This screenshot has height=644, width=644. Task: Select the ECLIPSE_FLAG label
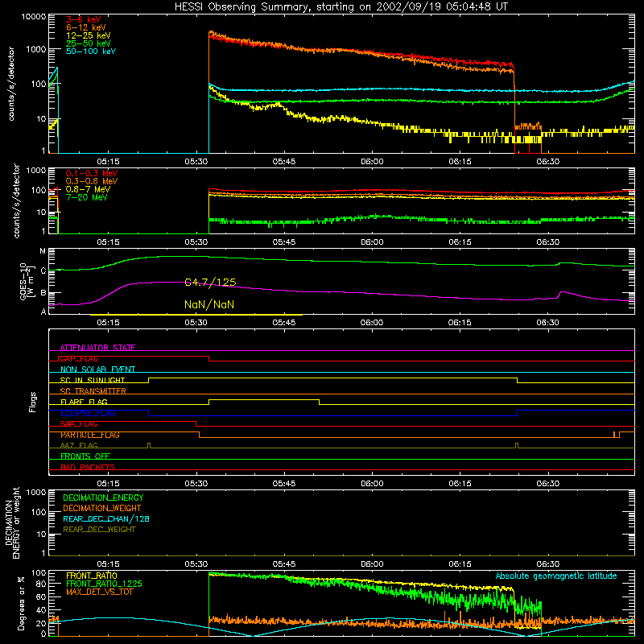coord(88,413)
